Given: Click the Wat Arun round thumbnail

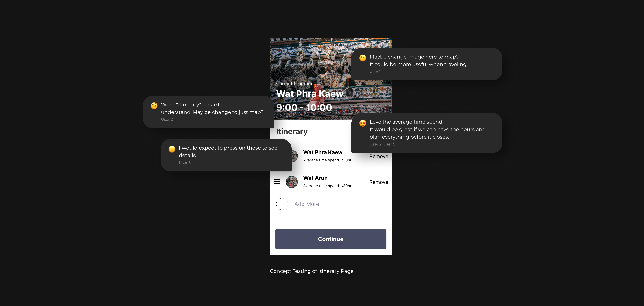Looking at the screenshot, I should [292, 182].
